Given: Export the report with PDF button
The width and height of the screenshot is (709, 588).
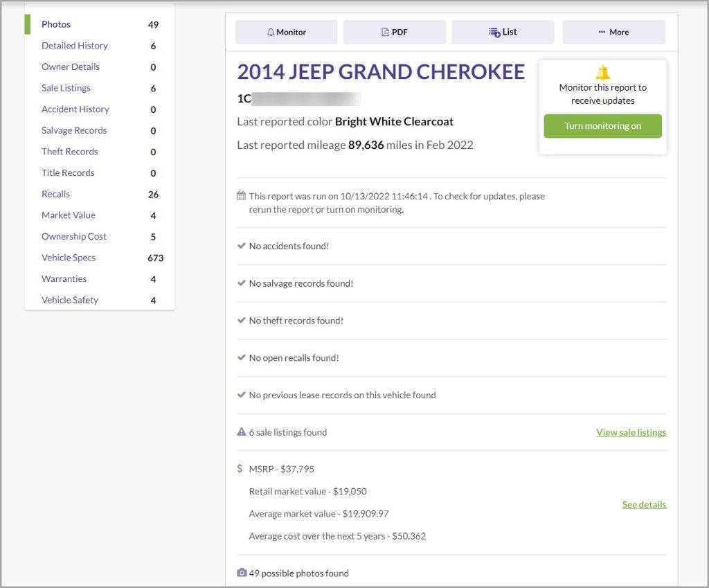Looking at the screenshot, I should point(394,32).
